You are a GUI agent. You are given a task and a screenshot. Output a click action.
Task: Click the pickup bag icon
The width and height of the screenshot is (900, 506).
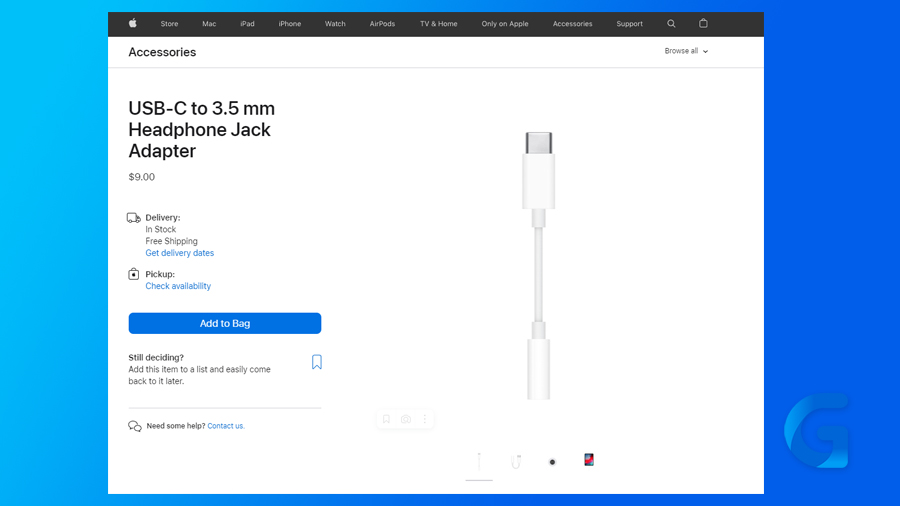(x=134, y=274)
